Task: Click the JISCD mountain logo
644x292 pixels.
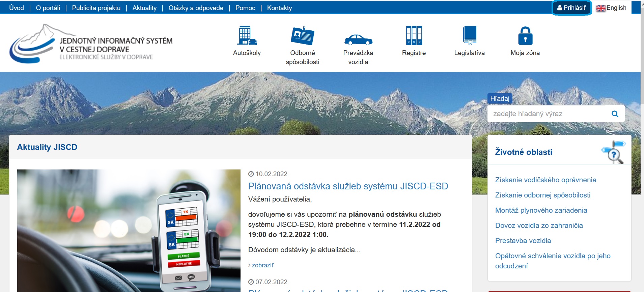Action: coord(32,44)
